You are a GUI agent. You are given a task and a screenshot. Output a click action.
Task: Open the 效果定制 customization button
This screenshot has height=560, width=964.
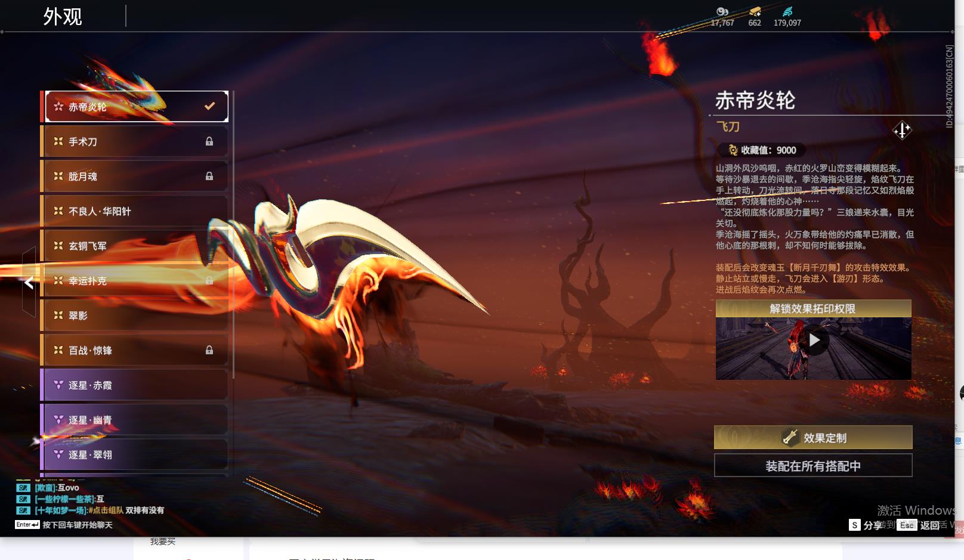813,438
